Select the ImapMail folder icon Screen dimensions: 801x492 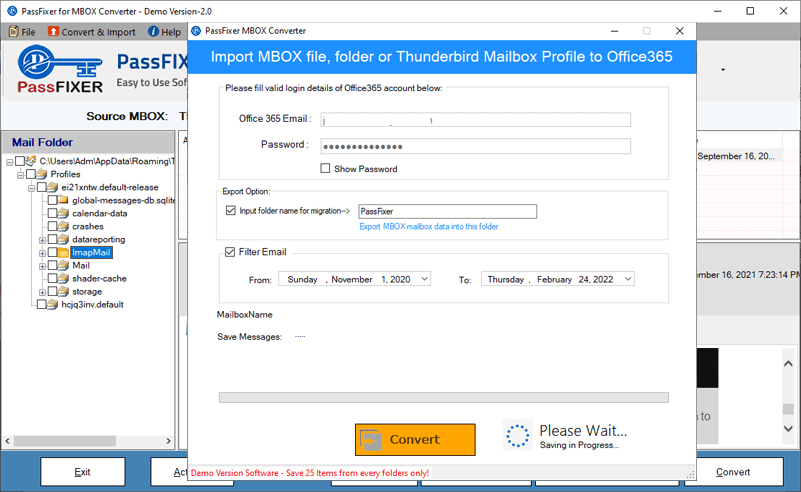coord(63,252)
